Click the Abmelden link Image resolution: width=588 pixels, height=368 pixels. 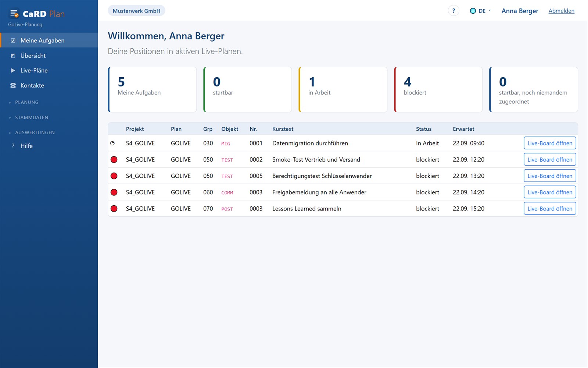pyautogui.click(x=561, y=11)
